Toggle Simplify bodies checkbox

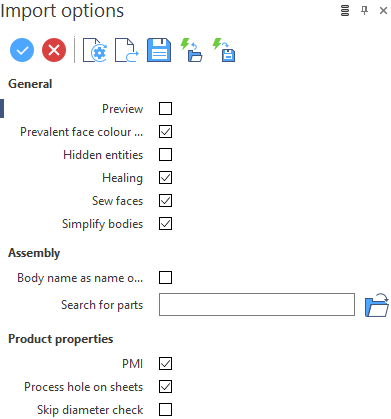pyautogui.click(x=166, y=224)
